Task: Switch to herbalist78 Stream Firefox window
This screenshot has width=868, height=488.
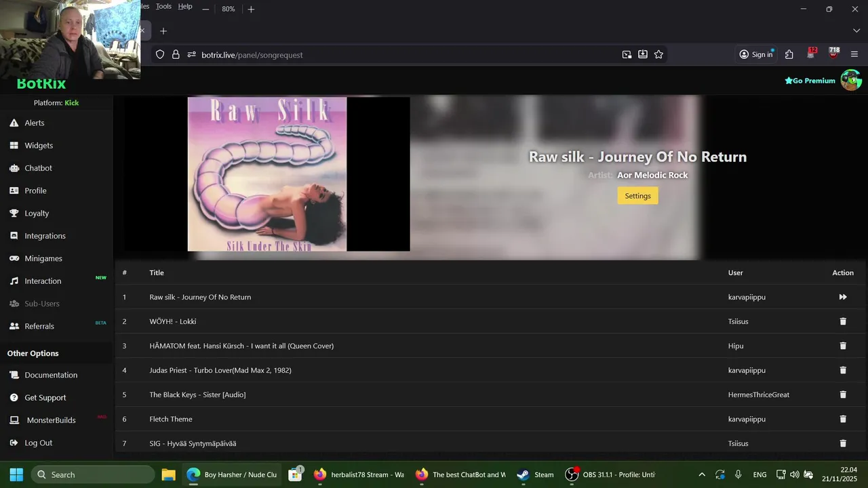Action: pos(359,474)
